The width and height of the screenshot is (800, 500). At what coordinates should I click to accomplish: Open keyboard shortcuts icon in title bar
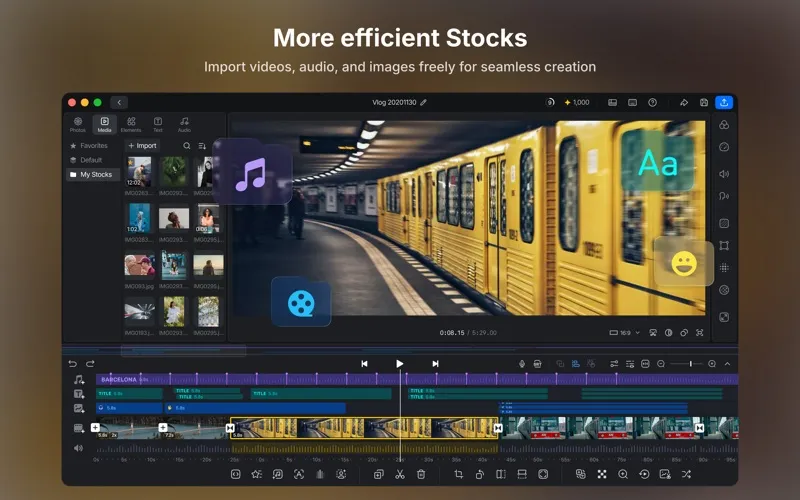coord(632,103)
